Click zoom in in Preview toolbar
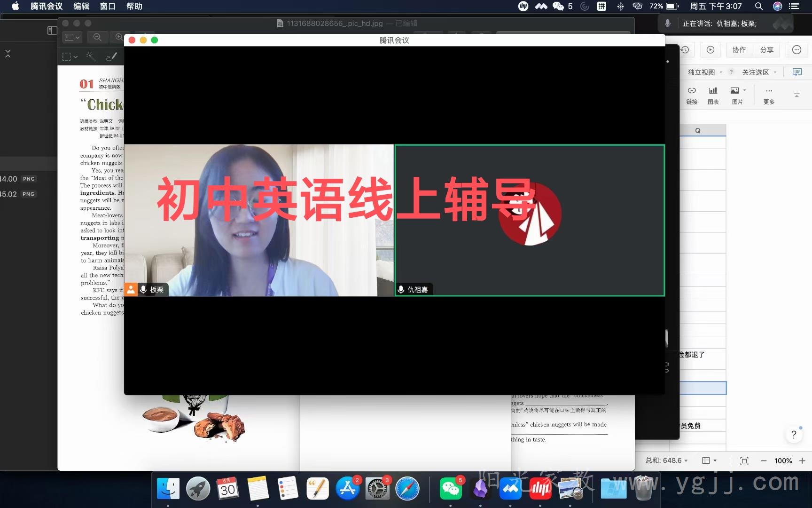This screenshot has width=812, height=508. pyautogui.click(x=118, y=37)
